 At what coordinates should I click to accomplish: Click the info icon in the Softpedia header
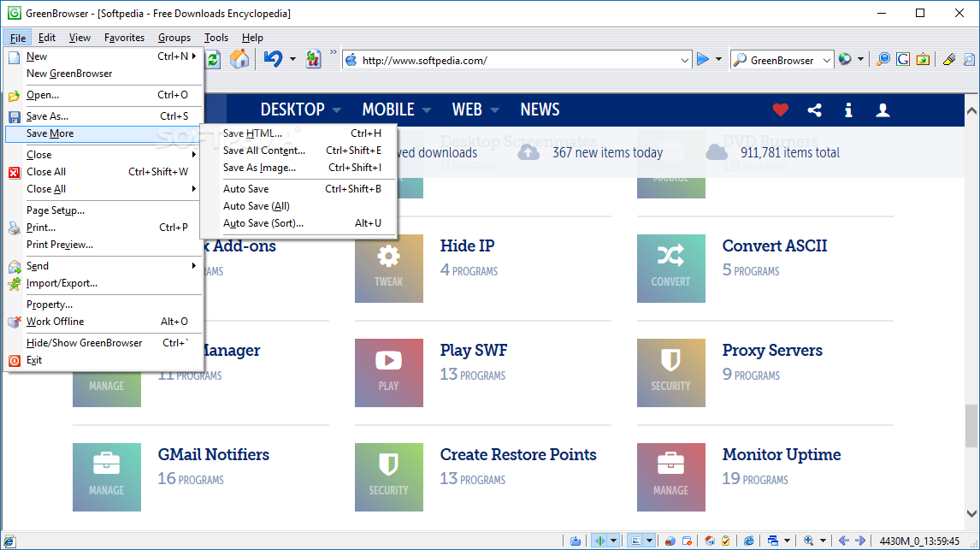848,110
